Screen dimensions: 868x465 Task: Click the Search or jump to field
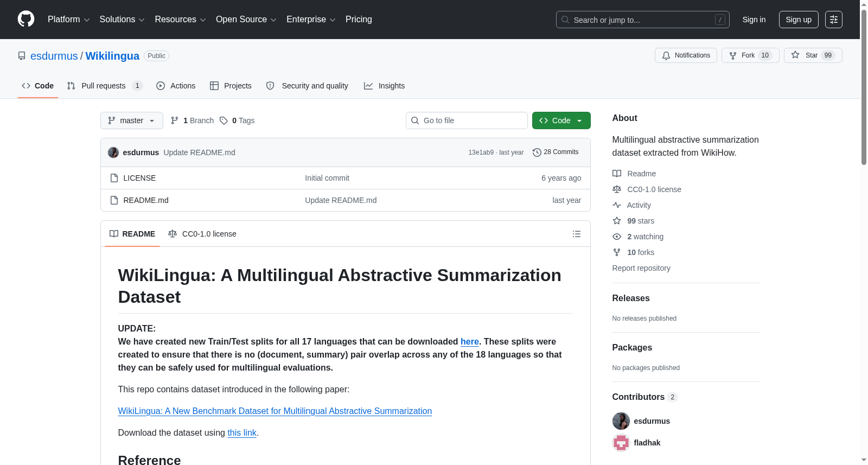point(643,20)
